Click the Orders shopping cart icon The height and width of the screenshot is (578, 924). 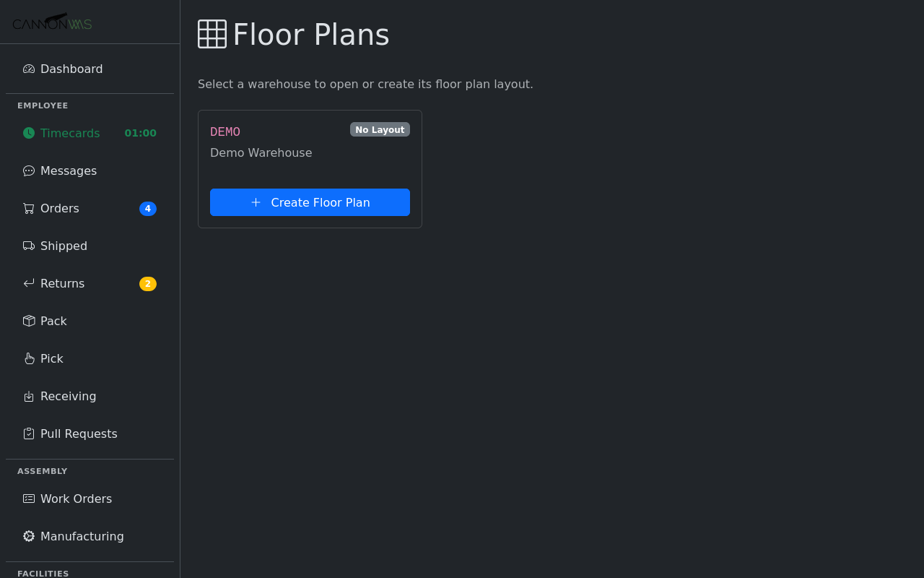click(28, 208)
